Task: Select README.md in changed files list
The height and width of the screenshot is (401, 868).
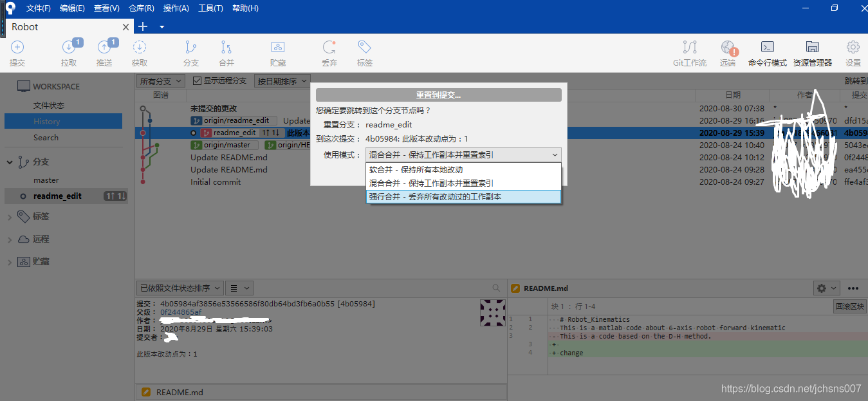Action: pyautogui.click(x=320, y=392)
